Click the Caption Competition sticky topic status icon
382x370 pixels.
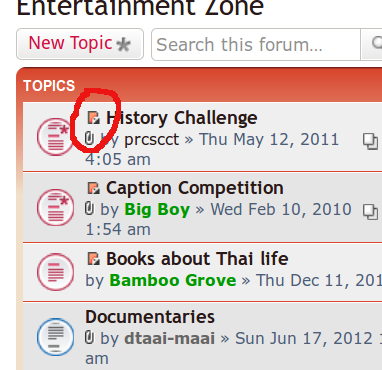coord(55,208)
